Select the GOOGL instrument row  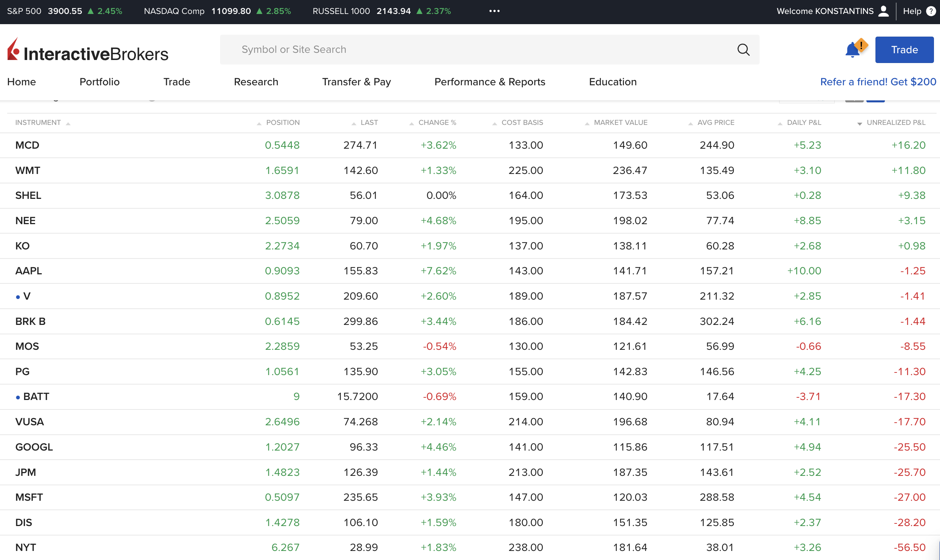[470, 447]
